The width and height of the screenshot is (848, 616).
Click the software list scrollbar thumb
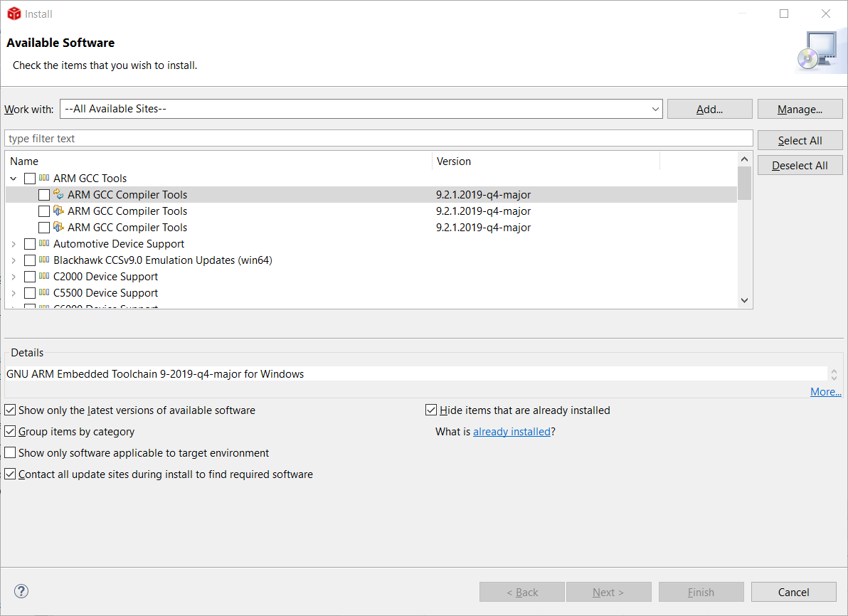[744, 183]
